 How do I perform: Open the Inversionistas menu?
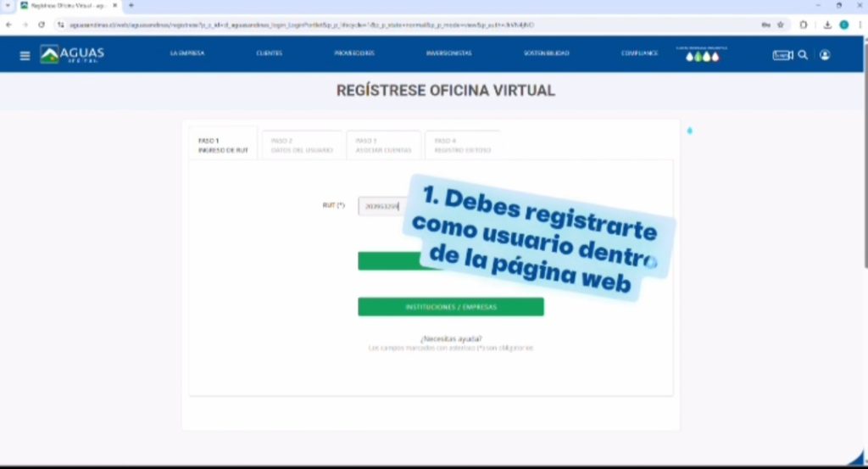click(x=448, y=53)
